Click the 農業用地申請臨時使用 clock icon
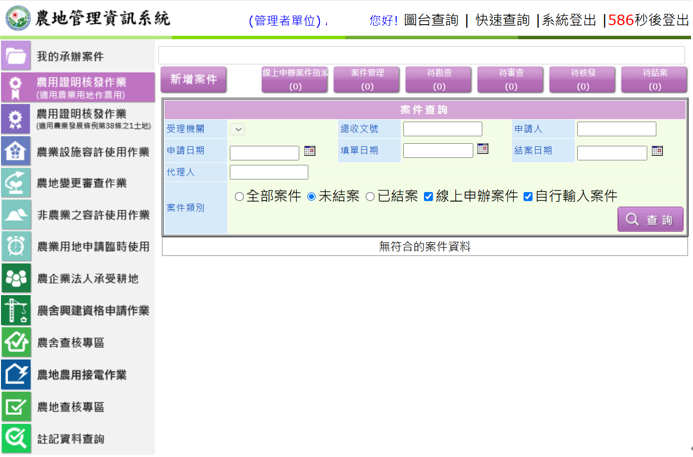This screenshot has height=457, width=693. (x=17, y=246)
